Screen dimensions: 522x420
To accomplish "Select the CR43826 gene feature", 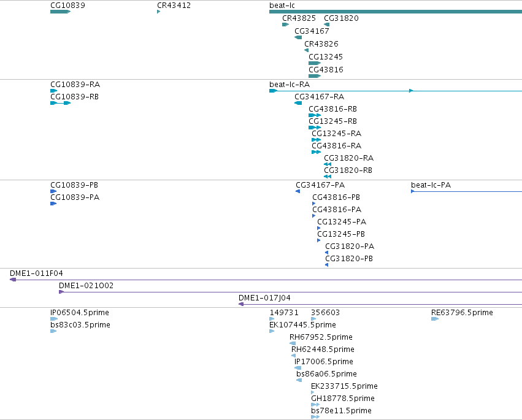I will click(x=306, y=50).
